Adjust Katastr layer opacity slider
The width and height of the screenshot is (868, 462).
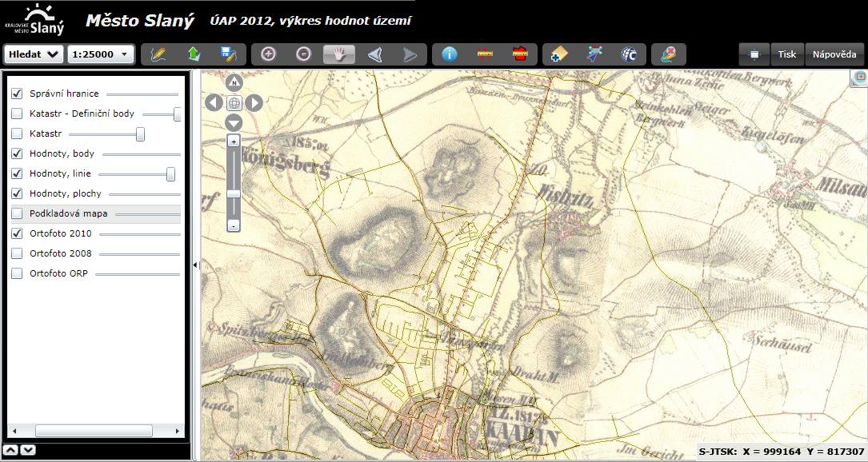pos(141,134)
